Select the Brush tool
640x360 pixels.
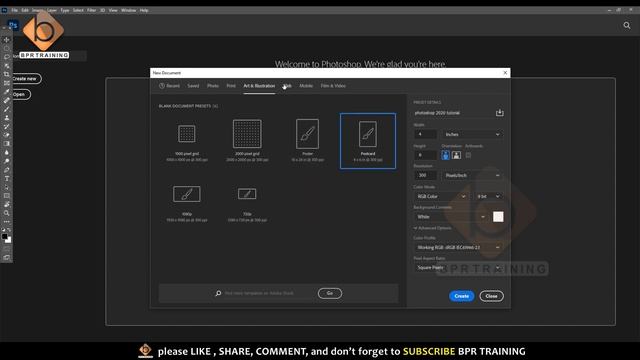pyautogui.click(x=7, y=109)
